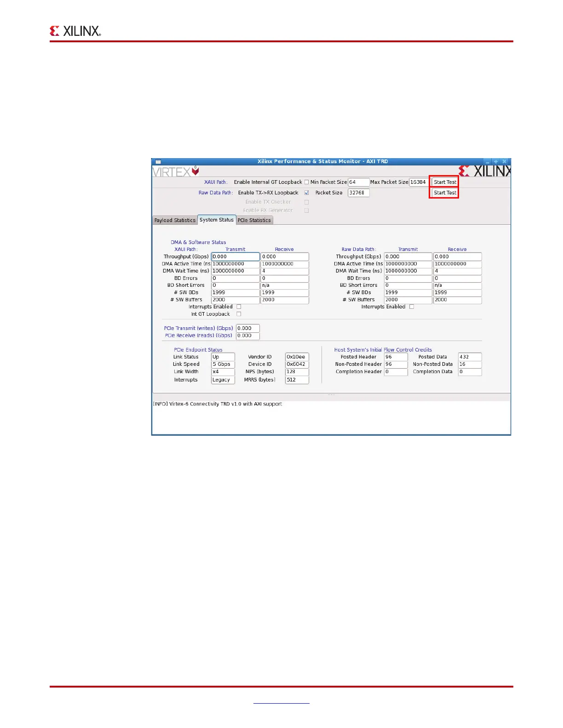Switch to the Payload Statistics tab
The height and width of the screenshot is (728, 563).
pyautogui.click(x=175, y=220)
